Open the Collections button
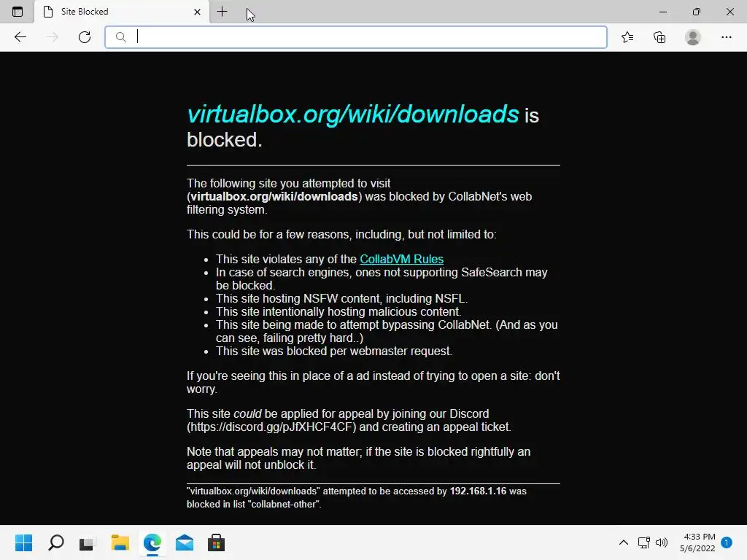This screenshot has width=747, height=560. [x=659, y=37]
